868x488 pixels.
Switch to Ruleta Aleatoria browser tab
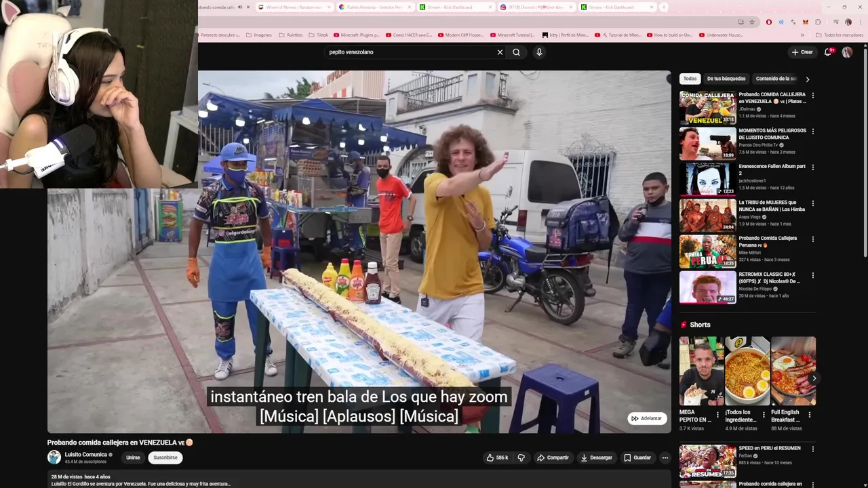click(x=375, y=7)
